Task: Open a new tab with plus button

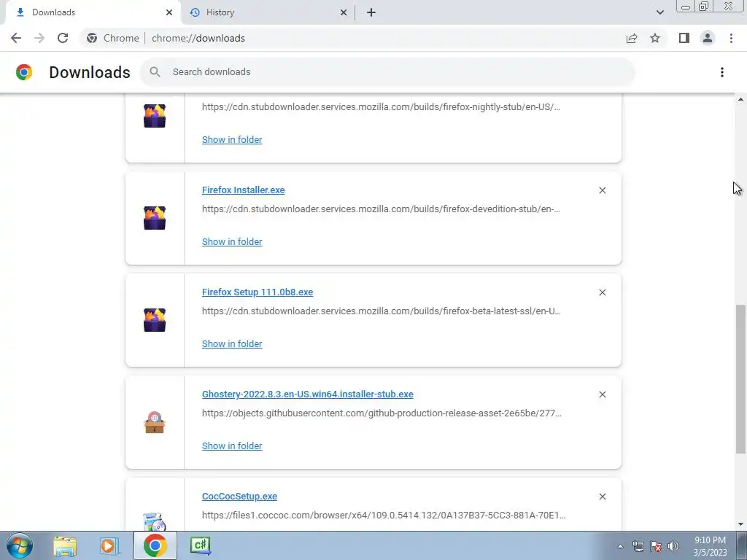Action: (371, 12)
